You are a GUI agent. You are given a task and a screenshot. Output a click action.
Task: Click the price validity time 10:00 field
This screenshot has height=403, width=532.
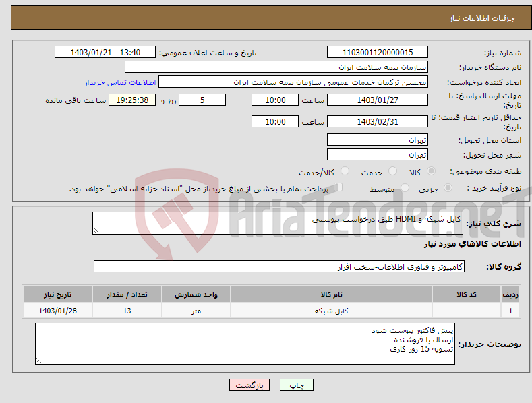pyautogui.click(x=275, y=121)
